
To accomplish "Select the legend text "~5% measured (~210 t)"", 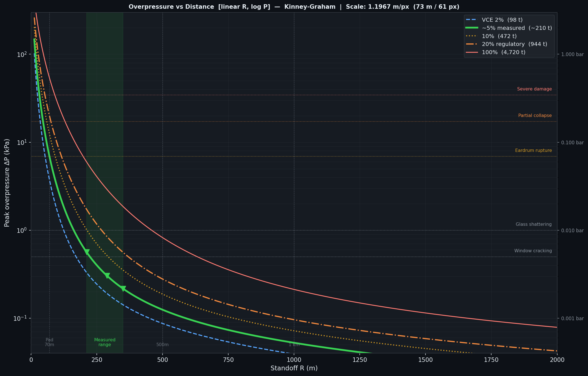I will [517, 28].
